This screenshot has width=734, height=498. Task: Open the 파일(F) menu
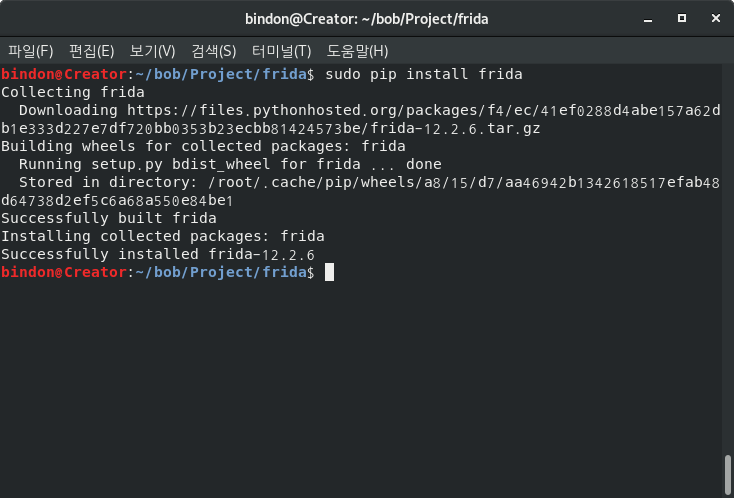(x=31, y=51)
